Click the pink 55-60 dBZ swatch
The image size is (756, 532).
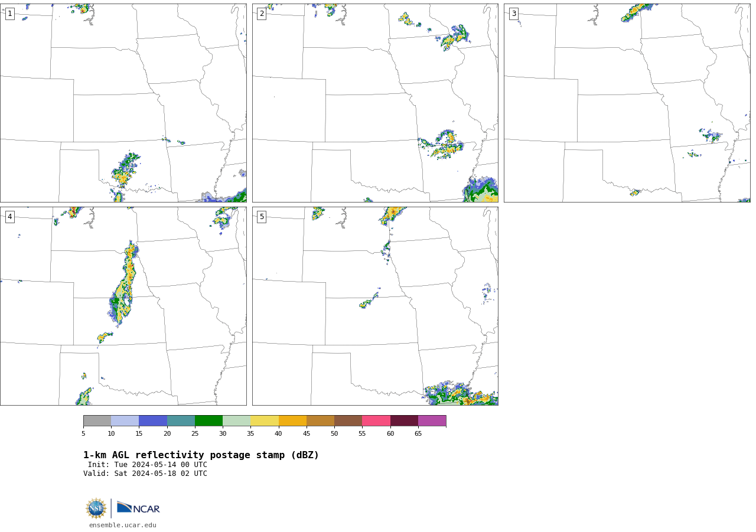(376, 421)
